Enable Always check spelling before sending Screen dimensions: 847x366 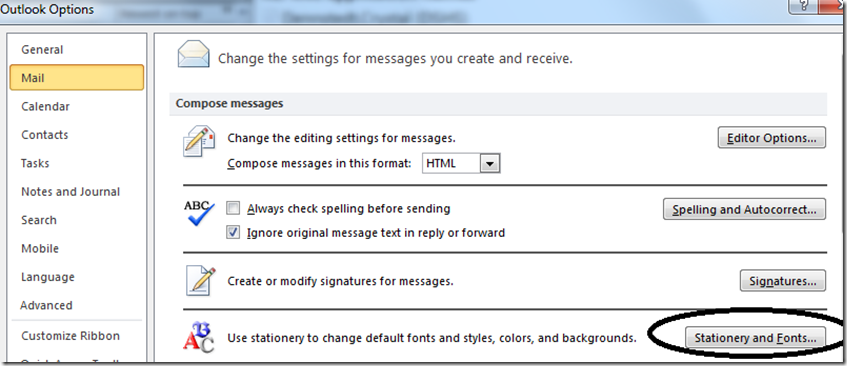point(233,208)
